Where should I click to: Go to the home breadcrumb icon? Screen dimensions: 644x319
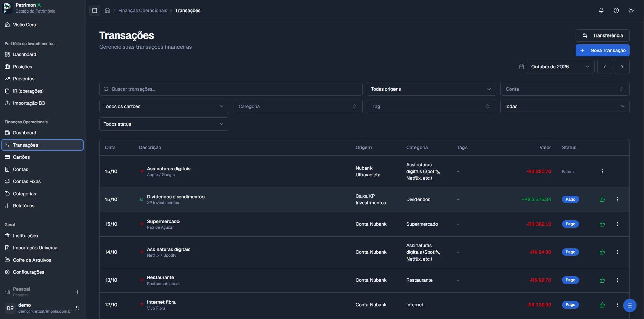tap(108, 10)
